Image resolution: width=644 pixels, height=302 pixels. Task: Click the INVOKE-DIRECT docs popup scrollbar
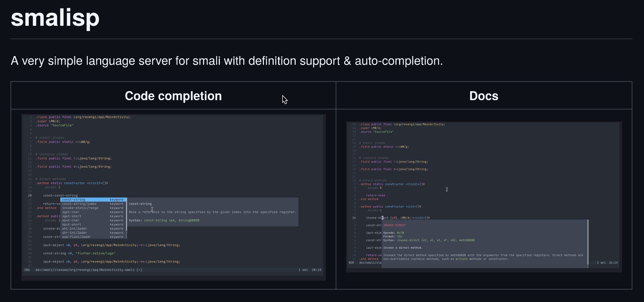point(588,243)
